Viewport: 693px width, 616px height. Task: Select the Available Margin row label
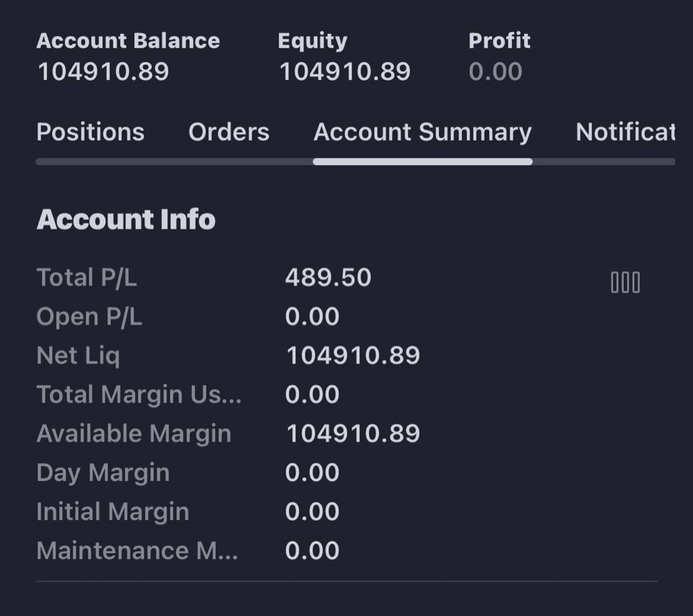point(134,434)
